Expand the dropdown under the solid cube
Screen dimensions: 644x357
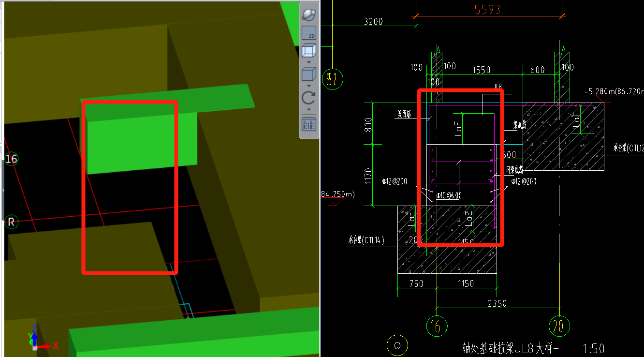[308, 86]
